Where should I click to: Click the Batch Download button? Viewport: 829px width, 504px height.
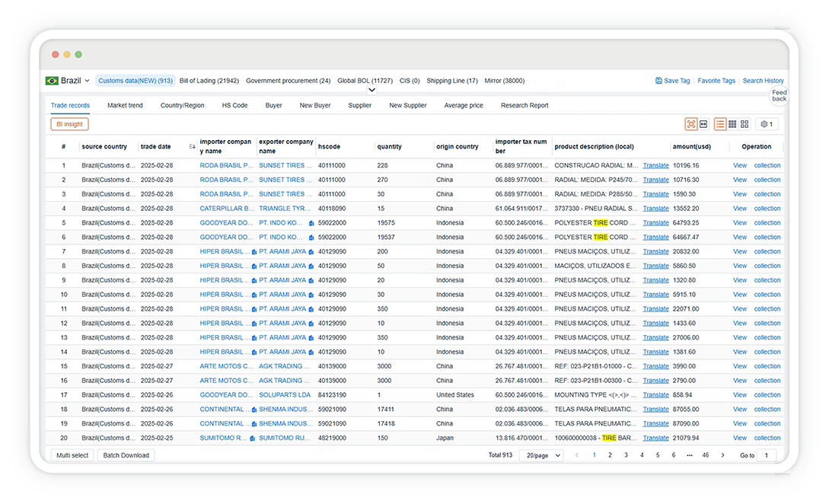pyautogui.click(x=126, y=455)
